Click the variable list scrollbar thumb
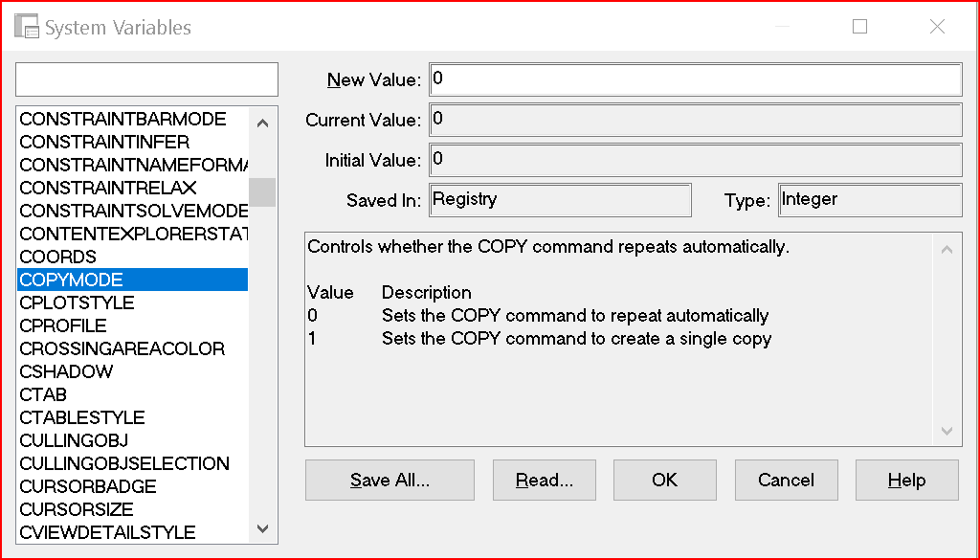The width and height of the screenshot is (980, 560). pos(262,191)
